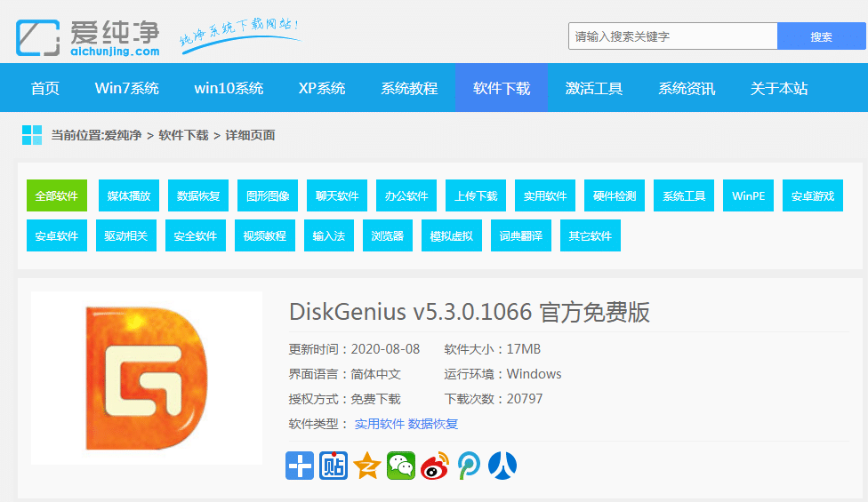868x502 pixels.
Task: Select the 系统工具 category button
Action: tap(684, 195)
